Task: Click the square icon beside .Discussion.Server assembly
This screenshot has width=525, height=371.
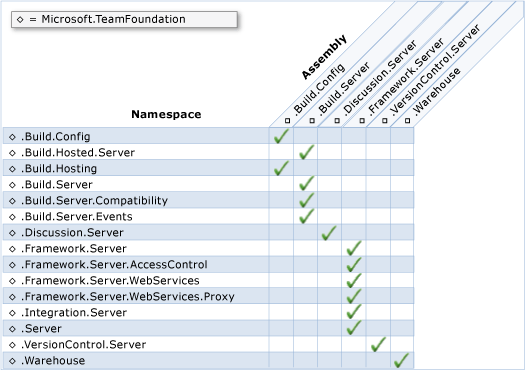Action: tap(337, 121)
